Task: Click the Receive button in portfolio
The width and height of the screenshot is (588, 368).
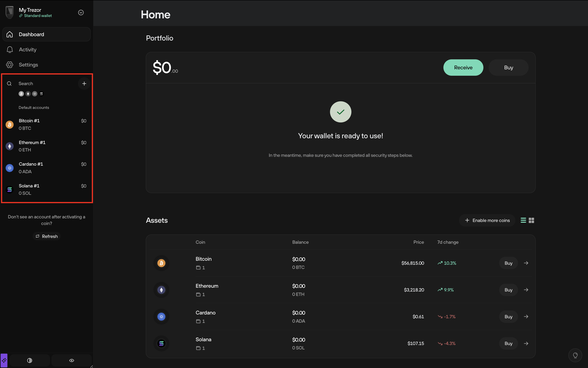Action: 463,67
